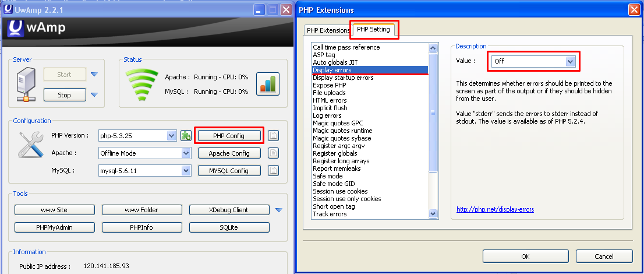Click the add PHP version plugin icon
Screen dimensions: 644x274
pyautogui.click(x=186, y=135)
